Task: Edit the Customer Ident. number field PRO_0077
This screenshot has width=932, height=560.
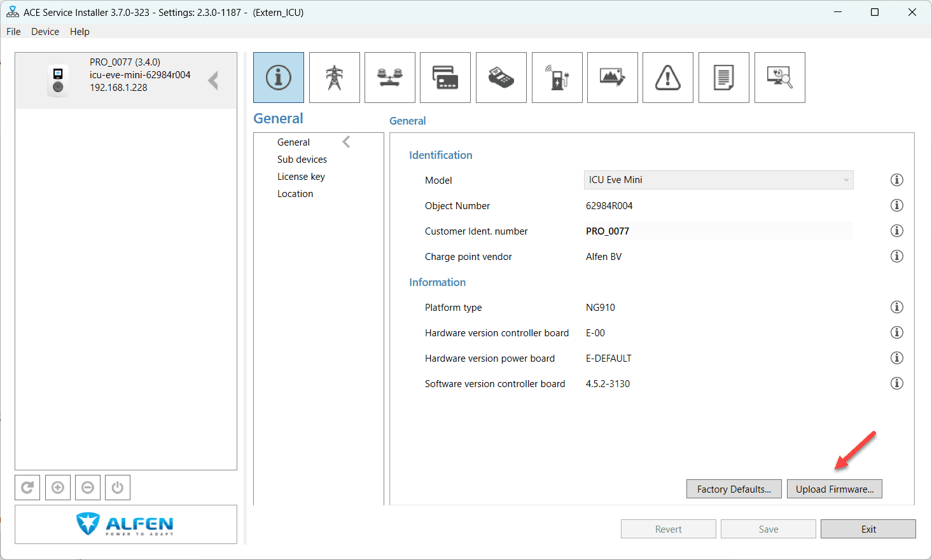Action: [x=718, y=231]
